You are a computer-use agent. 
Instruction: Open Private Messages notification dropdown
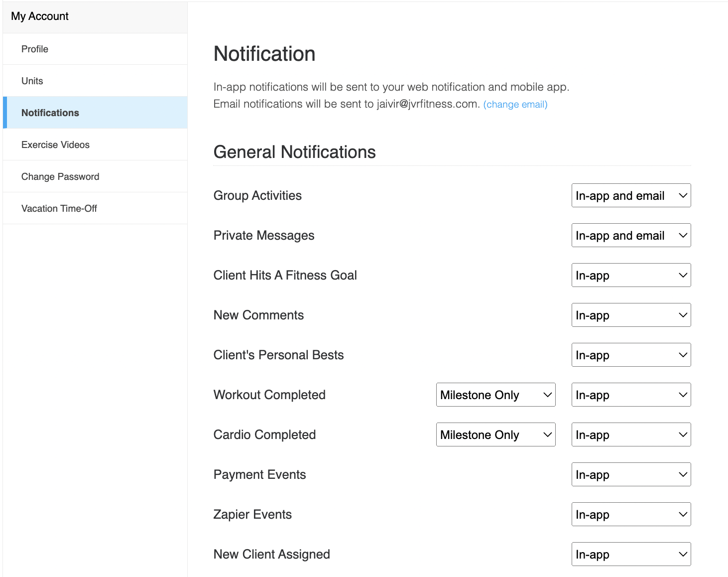(x=631, y=235)
